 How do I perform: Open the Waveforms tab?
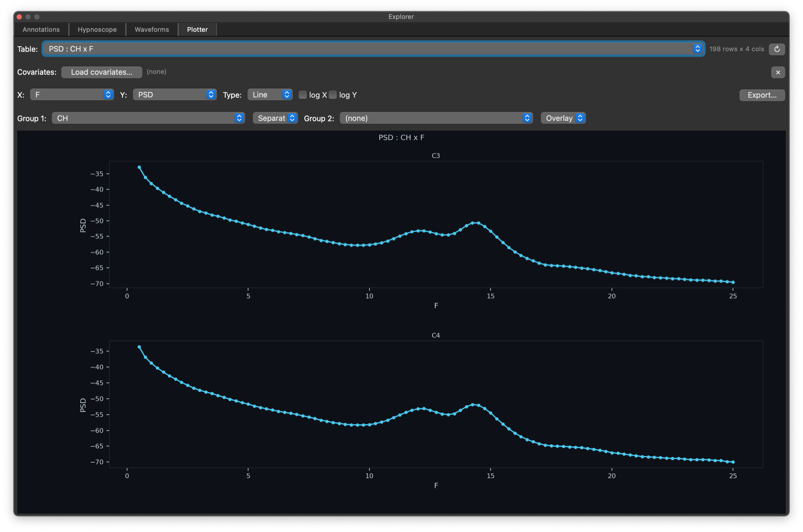[152, 30]
